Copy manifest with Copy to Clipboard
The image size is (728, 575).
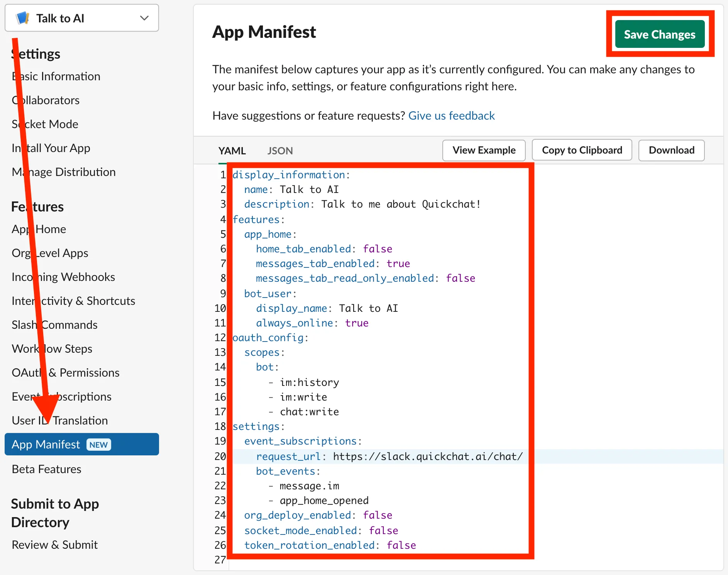point(582,150)
